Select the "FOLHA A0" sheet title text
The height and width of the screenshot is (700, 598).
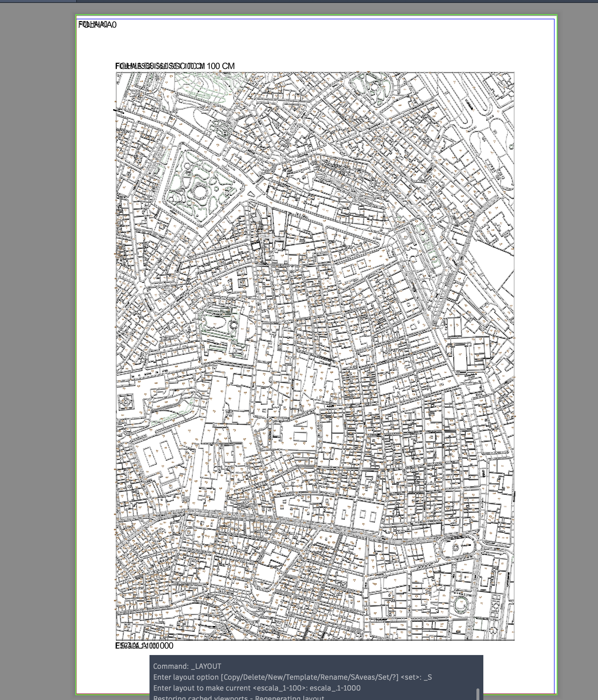pyautogui.click(x=98, y=25)
